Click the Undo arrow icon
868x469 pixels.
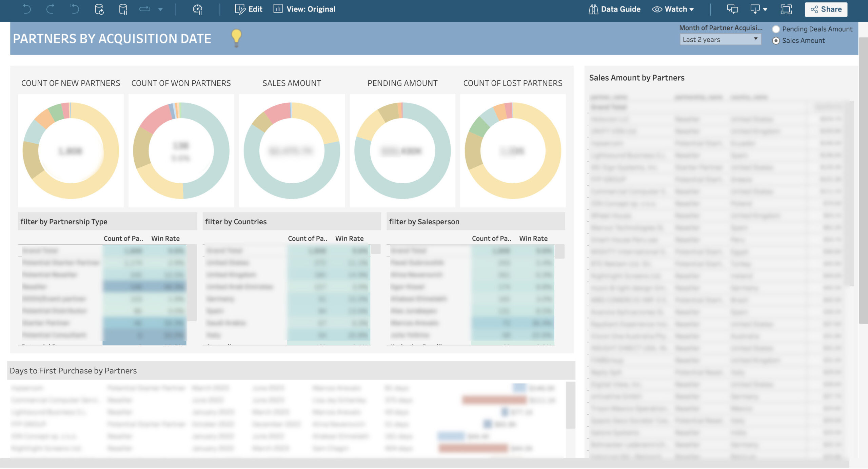pyautogui.click(x=26, y=9)
